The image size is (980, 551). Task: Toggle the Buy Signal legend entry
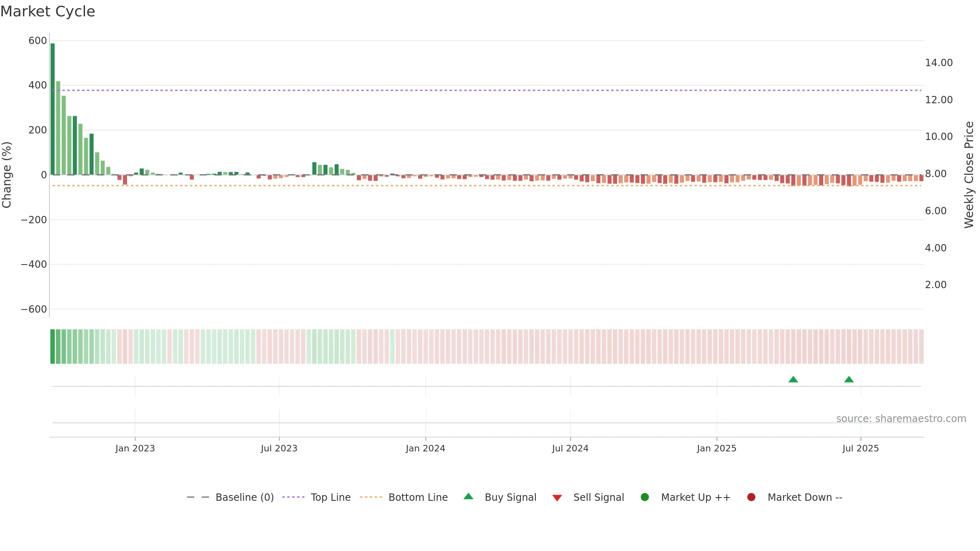click(500, 497)
